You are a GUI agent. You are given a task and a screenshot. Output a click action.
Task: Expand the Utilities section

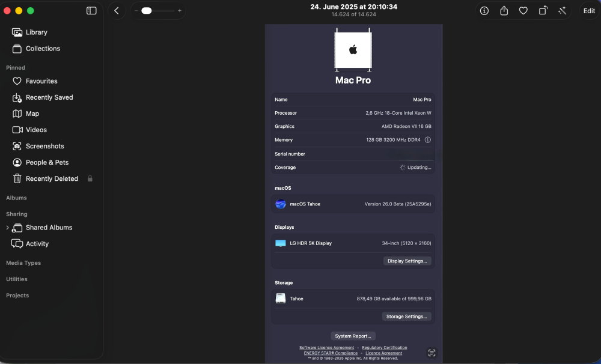17,279
